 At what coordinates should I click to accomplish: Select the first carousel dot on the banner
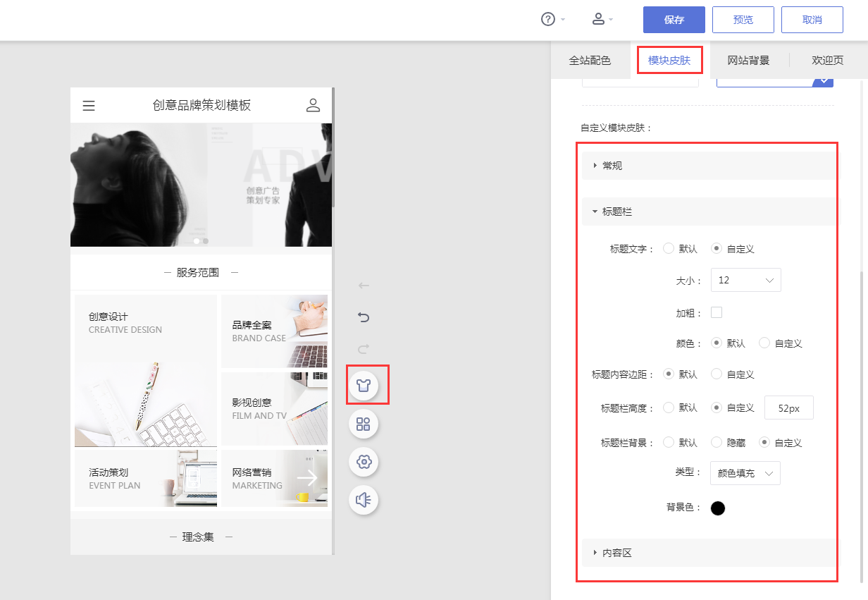pos(197,241)
